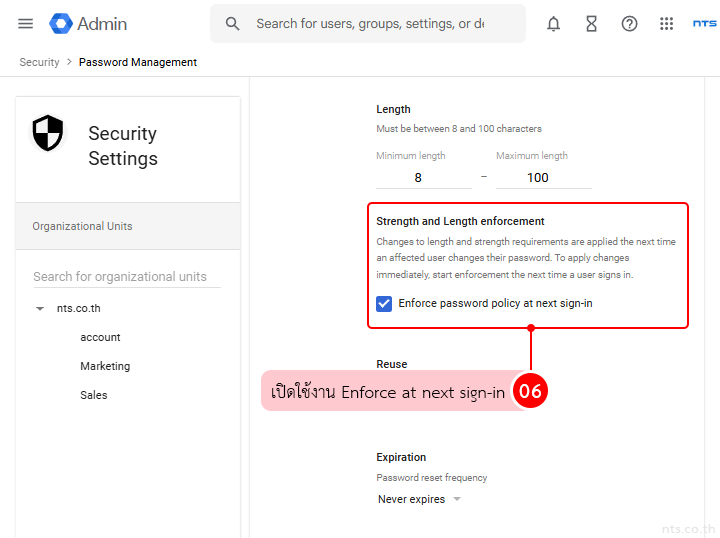Screen dimensions: 720x538
Task: Click the top search bar field
Action: (370, 24)
